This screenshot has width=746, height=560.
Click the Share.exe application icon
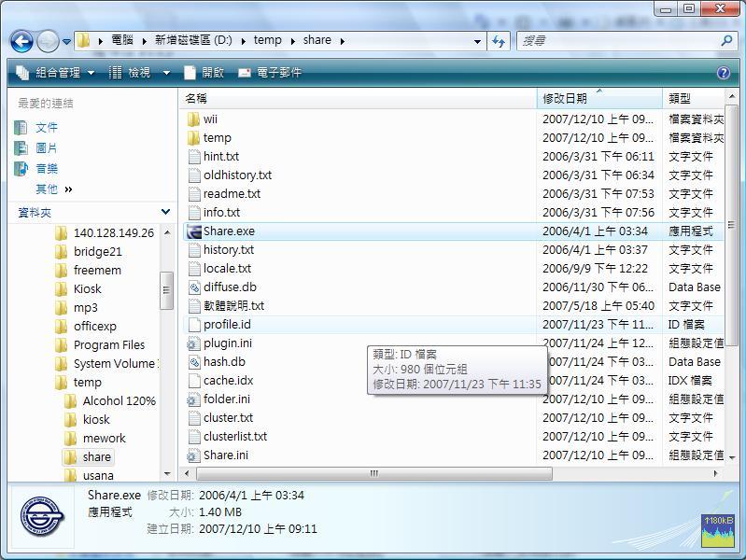pyautogui.click(x=194, y=231)
